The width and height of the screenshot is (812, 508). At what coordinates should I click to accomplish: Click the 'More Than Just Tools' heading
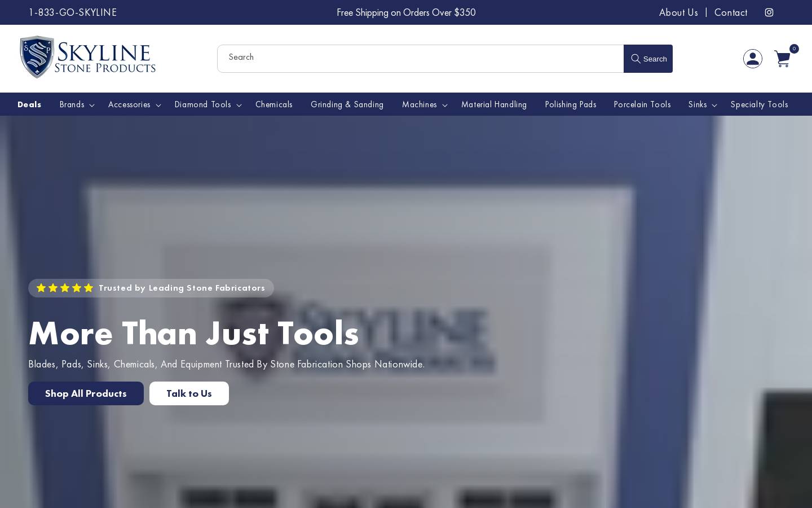tap(193, 333)
